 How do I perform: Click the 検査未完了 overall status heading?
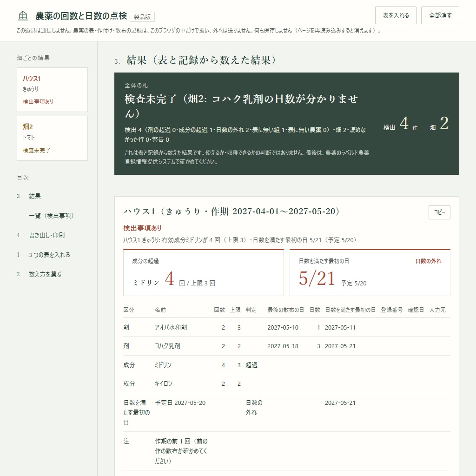click(241, 106)
